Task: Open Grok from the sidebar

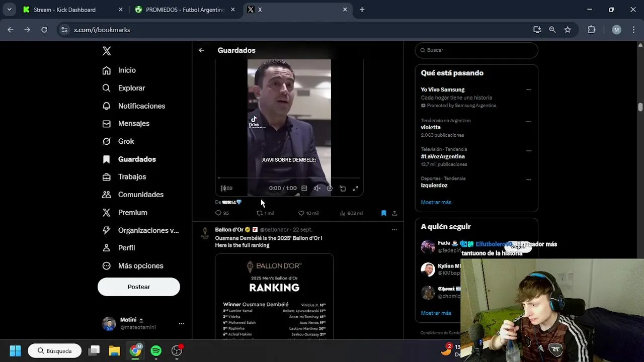Action: tap(118, 141)
